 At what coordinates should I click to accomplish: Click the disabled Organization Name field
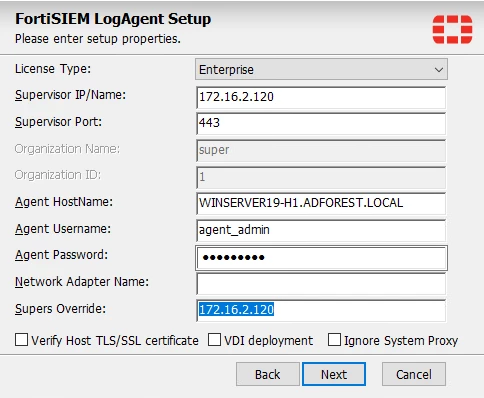321,150
